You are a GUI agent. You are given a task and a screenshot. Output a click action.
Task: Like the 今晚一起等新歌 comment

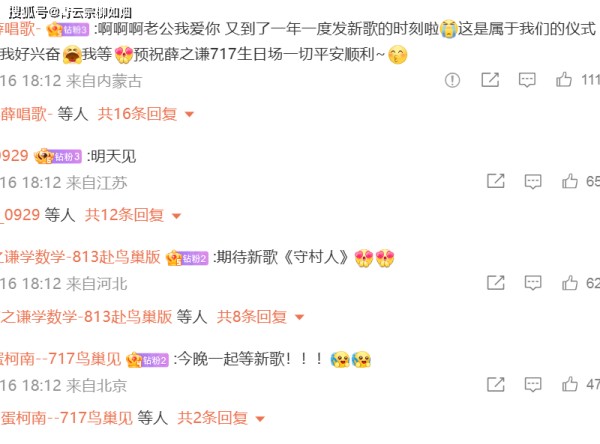click(x=570, y=384)
